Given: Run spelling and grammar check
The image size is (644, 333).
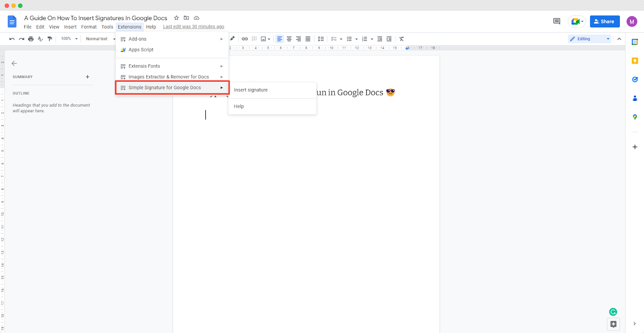Looking at the screenshot, I should pos(40,39).
